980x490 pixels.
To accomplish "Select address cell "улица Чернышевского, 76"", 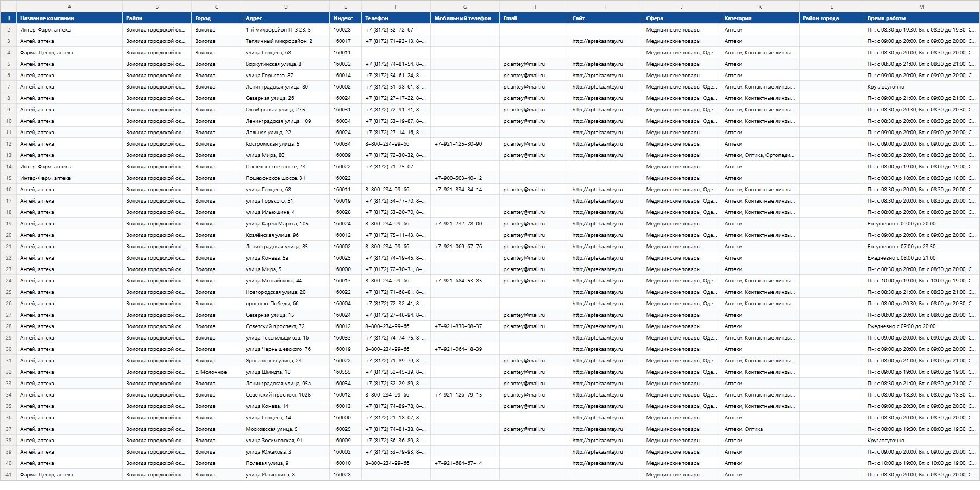I will (286, 349).
